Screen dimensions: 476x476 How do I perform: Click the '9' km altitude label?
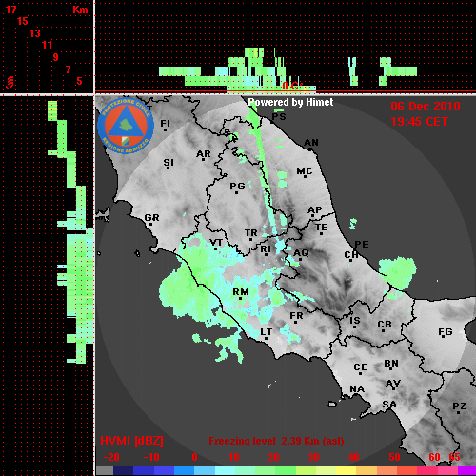click(56, 57)
